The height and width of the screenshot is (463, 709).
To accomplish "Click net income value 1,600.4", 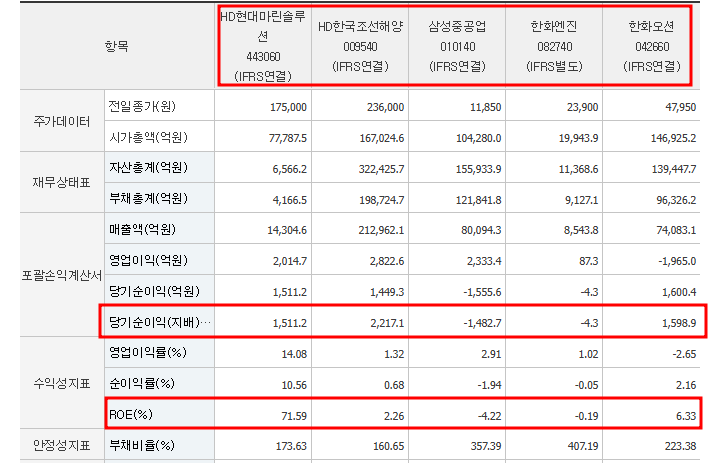I will coord(679,292).
